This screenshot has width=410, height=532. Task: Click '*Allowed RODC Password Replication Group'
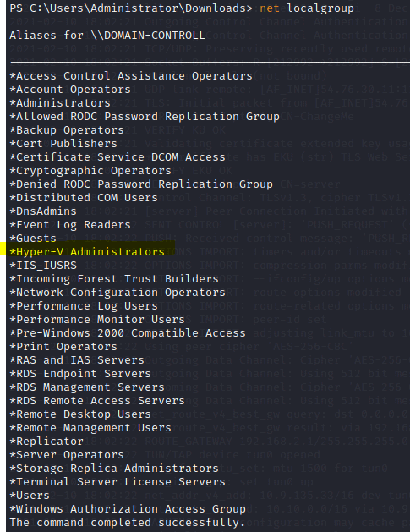(x=145, y=117)
